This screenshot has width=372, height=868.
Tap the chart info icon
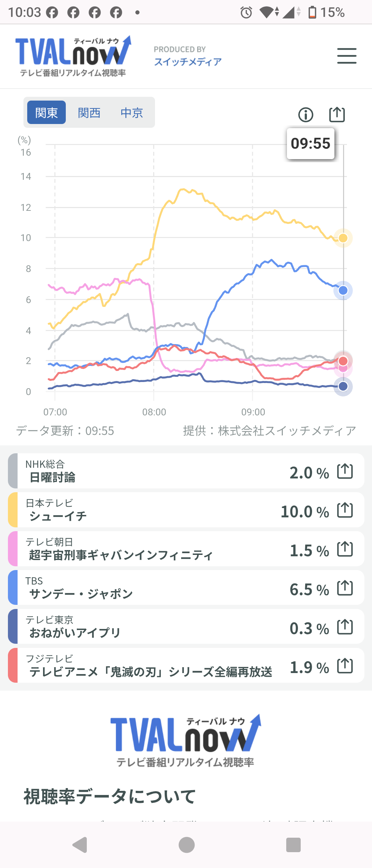click(x=306, y=115)
